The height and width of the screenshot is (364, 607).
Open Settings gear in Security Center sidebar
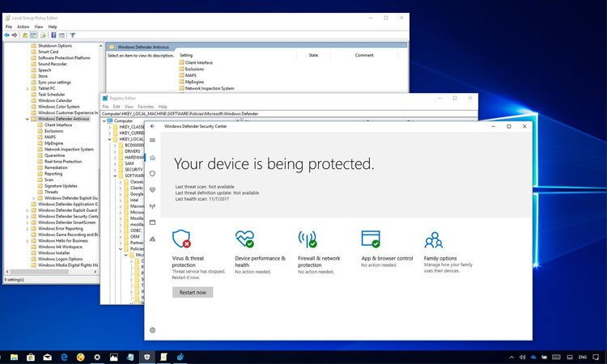152,330
